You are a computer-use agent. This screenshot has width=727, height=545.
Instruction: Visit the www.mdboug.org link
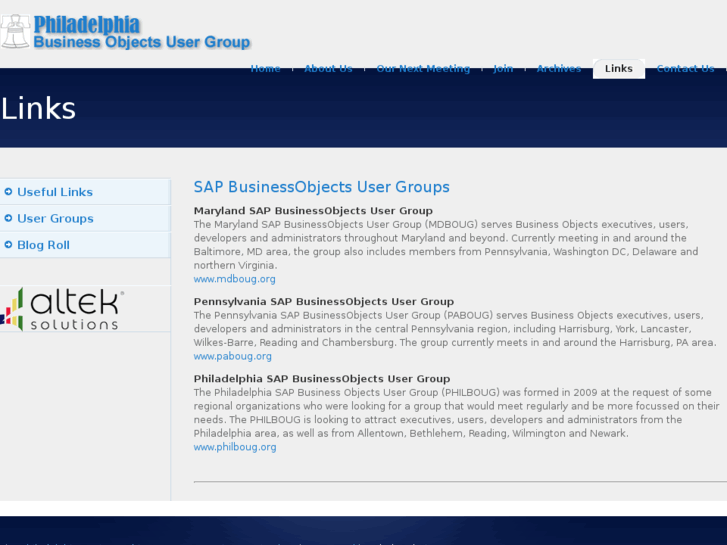(234, 279)
